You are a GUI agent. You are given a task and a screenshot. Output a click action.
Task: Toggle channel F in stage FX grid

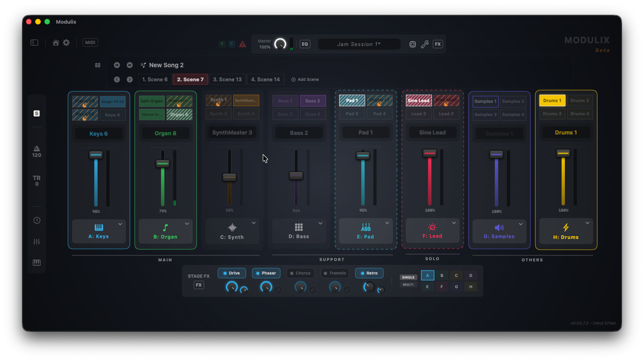[442, 287]
